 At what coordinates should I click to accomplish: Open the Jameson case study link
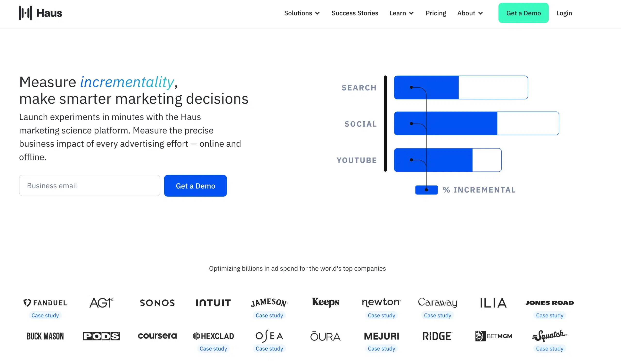coord(269,315)
